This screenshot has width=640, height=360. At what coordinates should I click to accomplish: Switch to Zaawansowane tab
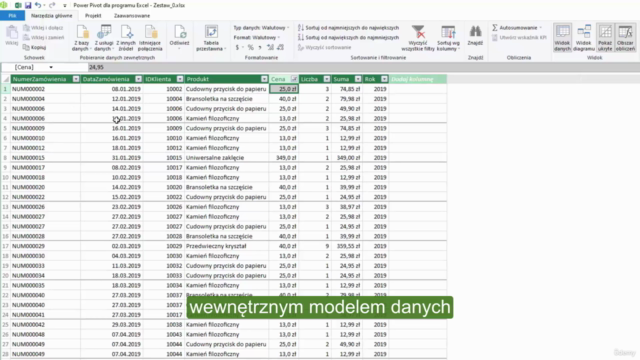click(132, 16)
